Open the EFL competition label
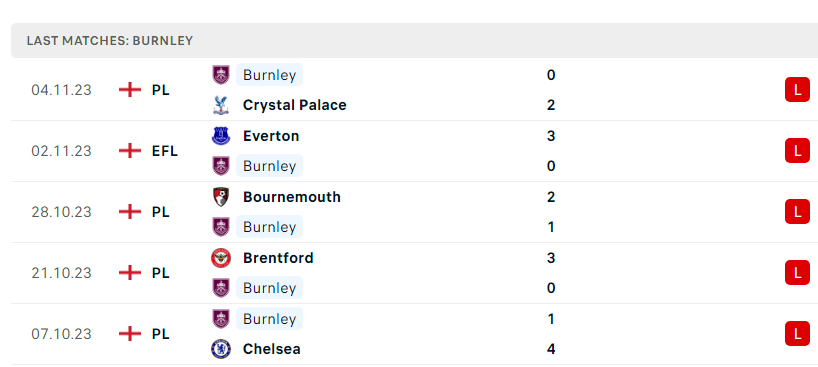 165,151
